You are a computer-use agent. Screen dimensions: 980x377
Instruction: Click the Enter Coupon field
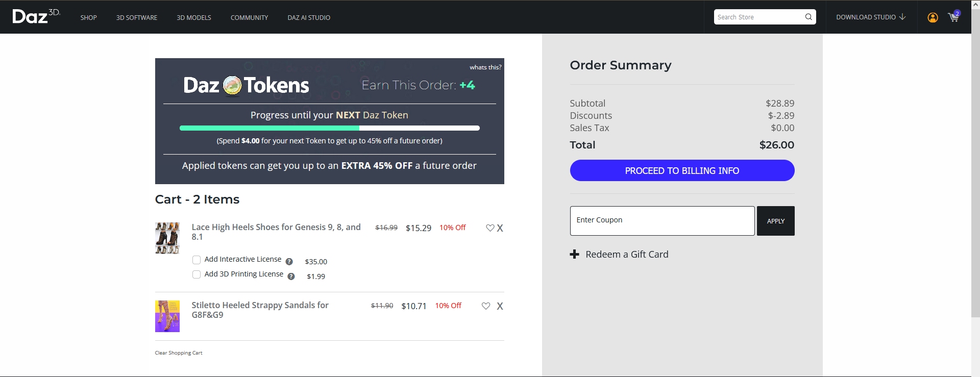(x=662, y=221)
